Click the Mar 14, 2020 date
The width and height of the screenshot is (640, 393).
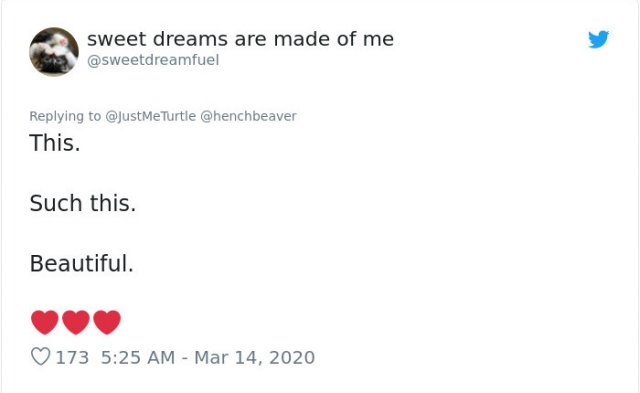(x=254, y=357)
